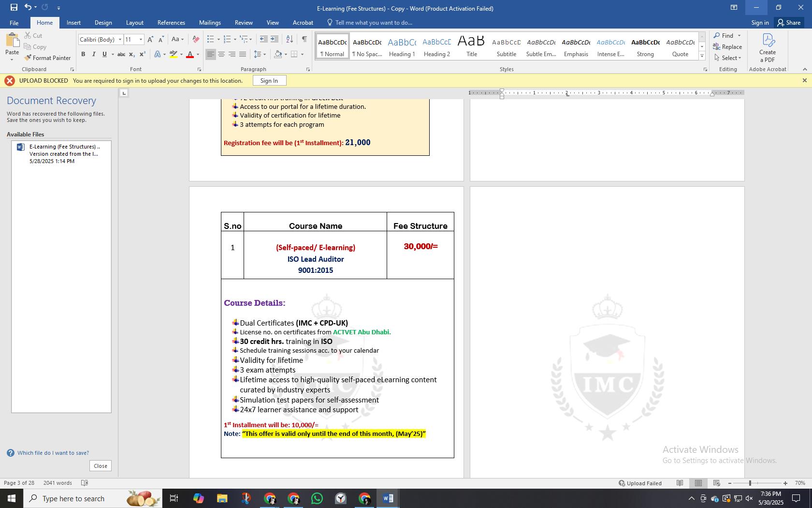This screenshot has width=812, height=508.
Task: Open the Layout tab
Action: 134,23
